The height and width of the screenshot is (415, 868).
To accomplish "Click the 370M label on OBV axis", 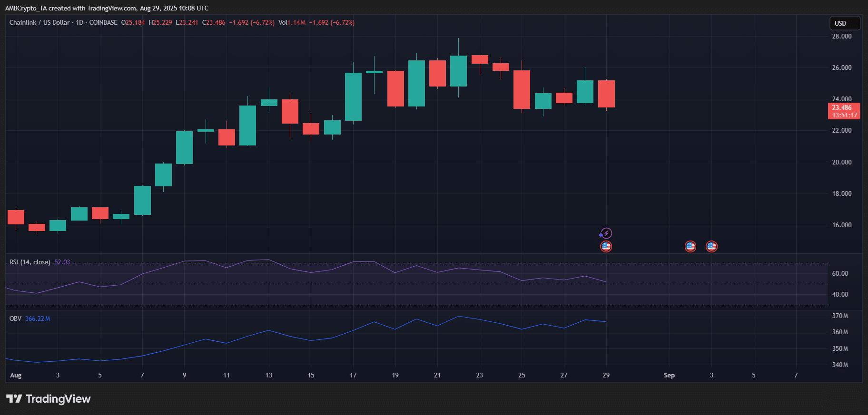I will coord(840,316).
